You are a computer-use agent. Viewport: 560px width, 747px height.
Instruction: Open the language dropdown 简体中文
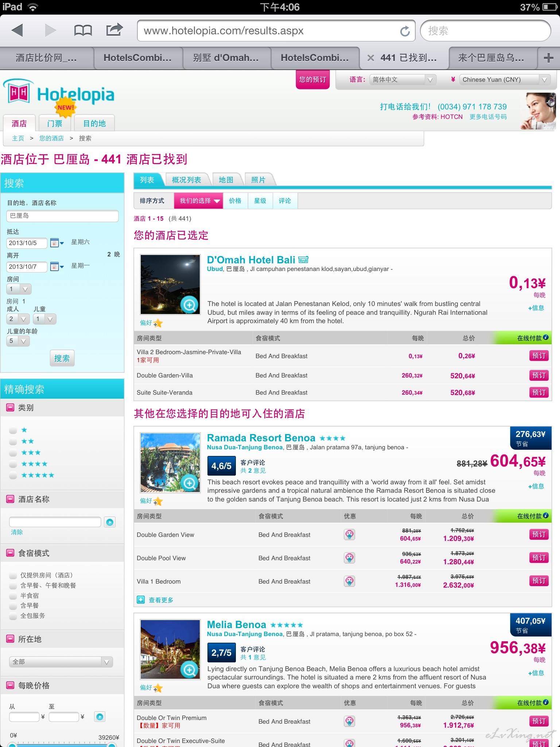pyautogui.click(x=402, y=80)
